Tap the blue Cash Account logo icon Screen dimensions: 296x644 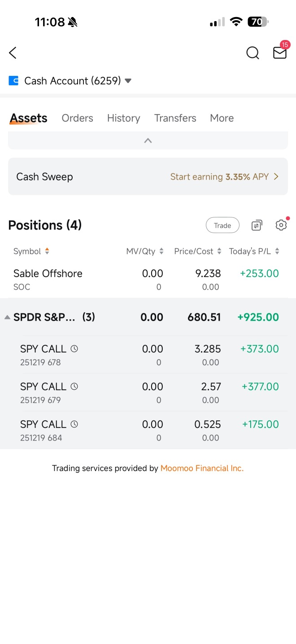click(13, 81)
